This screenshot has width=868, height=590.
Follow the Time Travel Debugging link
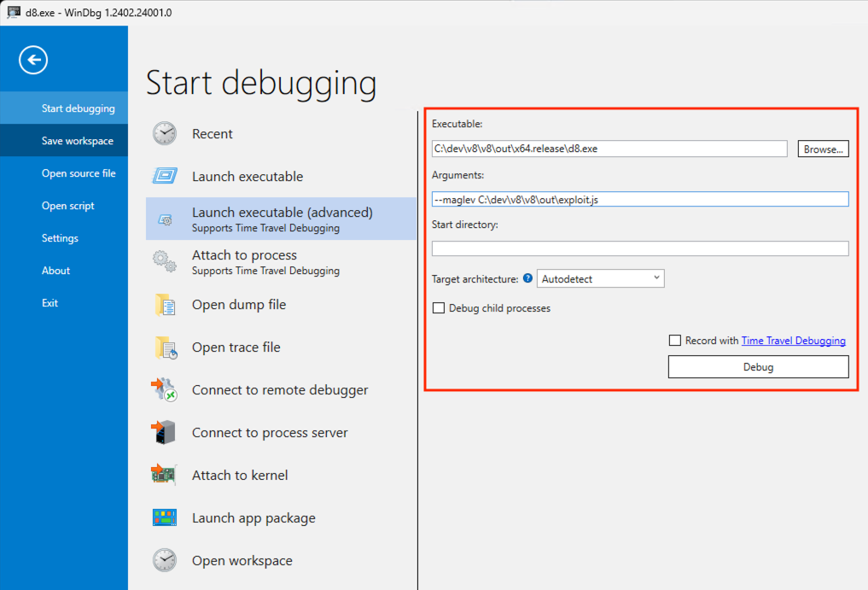pyautogui.click(x=793, y=341)
